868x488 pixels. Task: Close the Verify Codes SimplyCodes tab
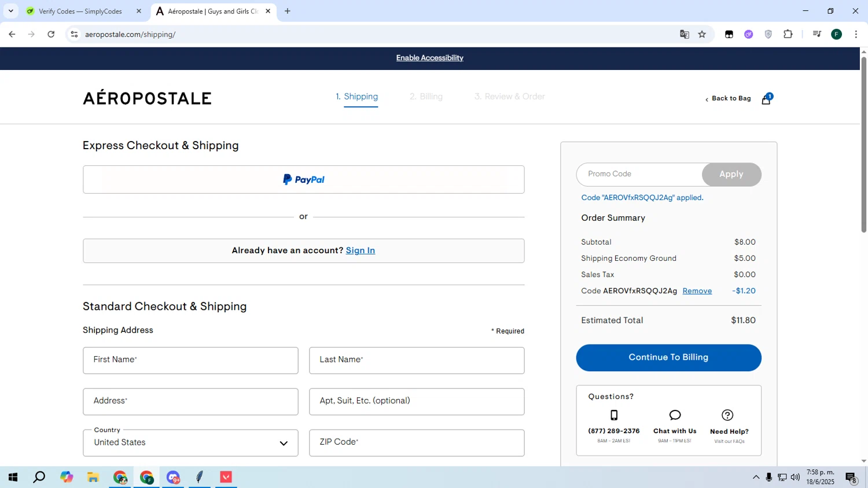click(x=139, y=11)
